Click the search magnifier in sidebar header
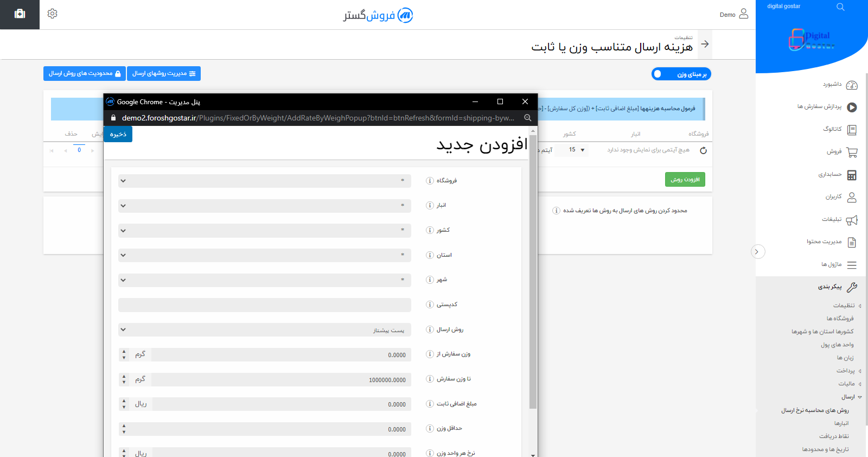 pos(840,7)
